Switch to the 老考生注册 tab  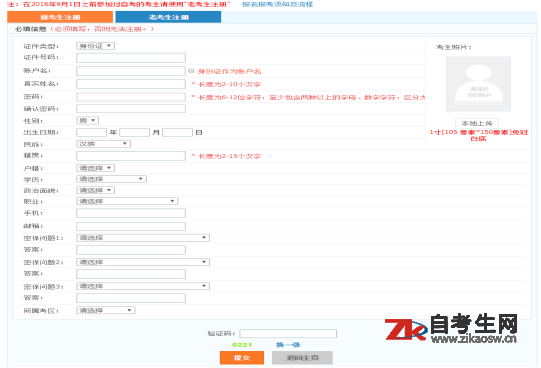[x=168, y=17]
